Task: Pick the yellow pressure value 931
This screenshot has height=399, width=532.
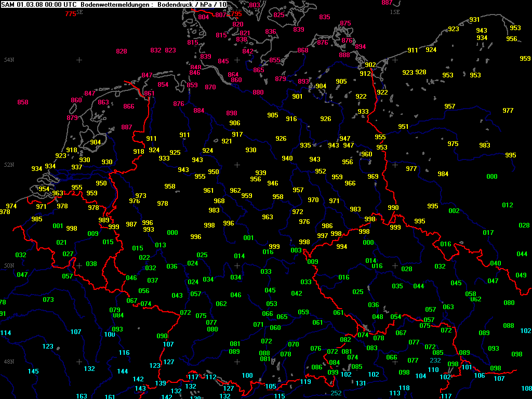Action: coord(474,20)
